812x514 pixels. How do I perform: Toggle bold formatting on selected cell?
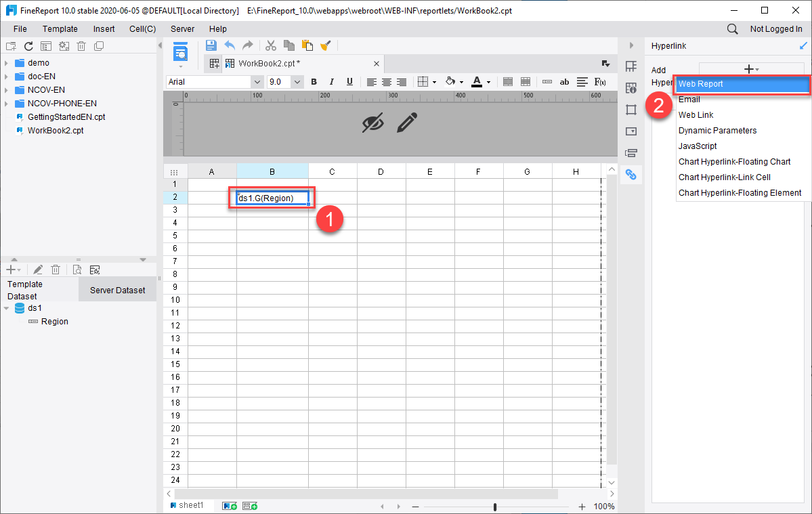(314, 82)
